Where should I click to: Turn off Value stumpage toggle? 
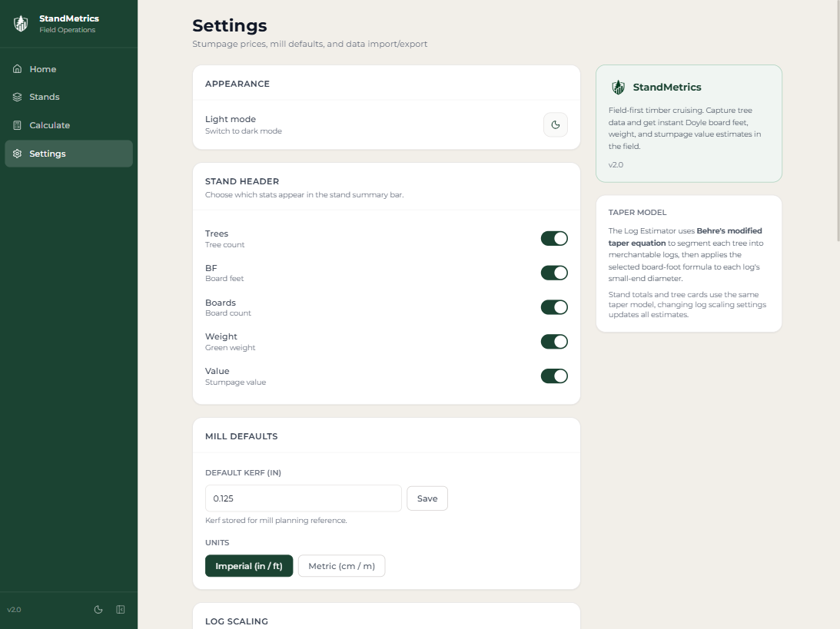(x=554, y=376)
